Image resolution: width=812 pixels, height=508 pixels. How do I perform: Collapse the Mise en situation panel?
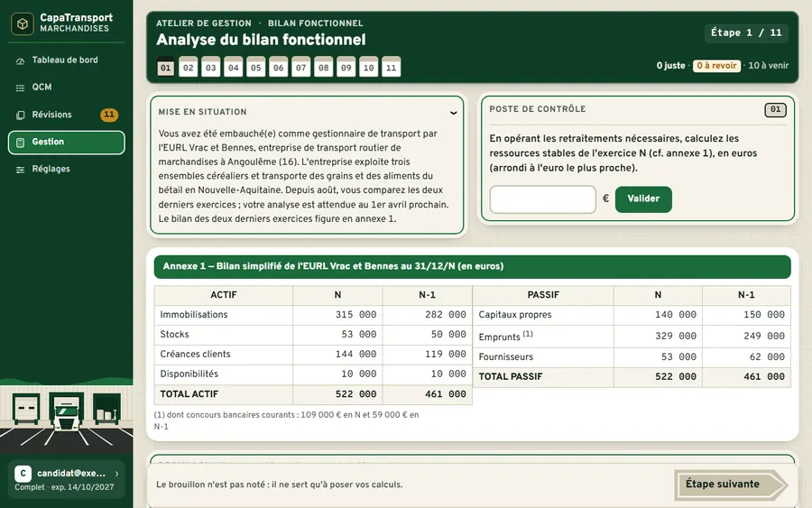tap(453, 113)
